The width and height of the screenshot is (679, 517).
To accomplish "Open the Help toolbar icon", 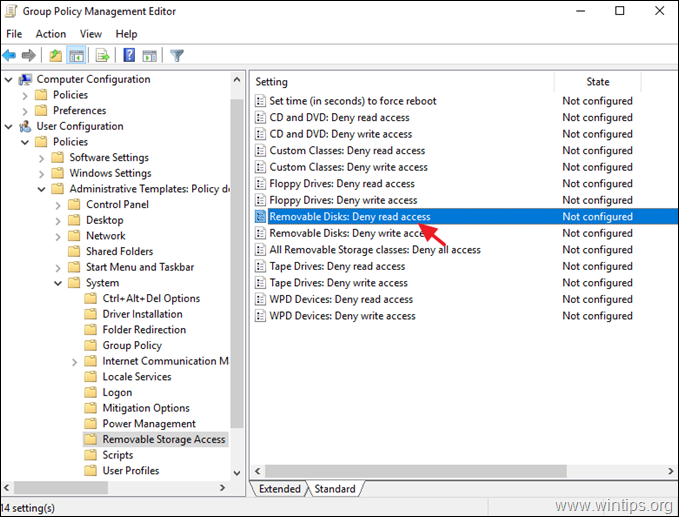I will [x=129, y=55].
